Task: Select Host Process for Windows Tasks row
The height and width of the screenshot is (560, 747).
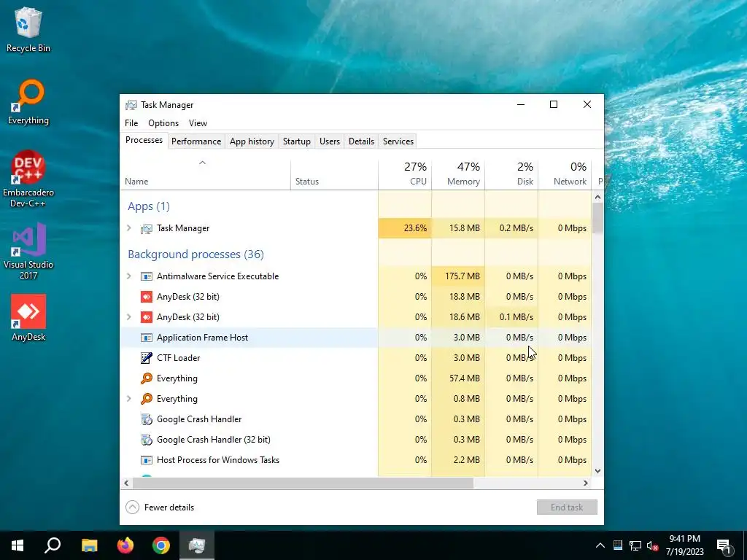Action: (x=356, y=461)
